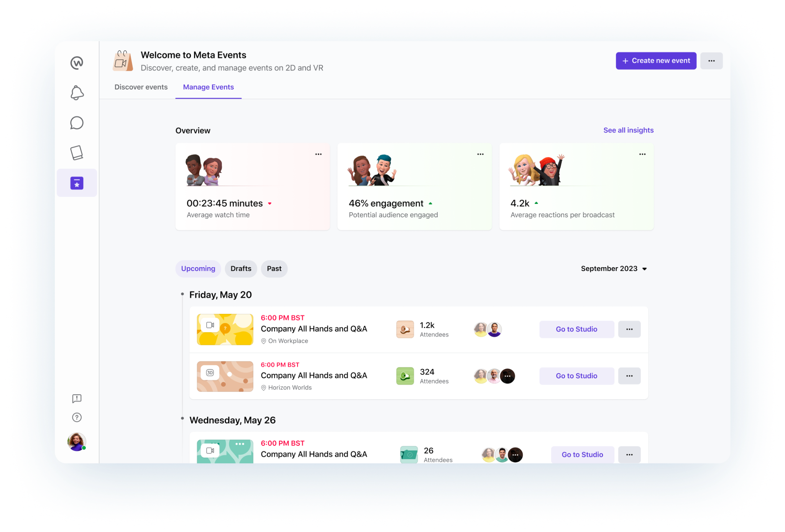Open options menu on watch time card

click(x=319, y=154)
